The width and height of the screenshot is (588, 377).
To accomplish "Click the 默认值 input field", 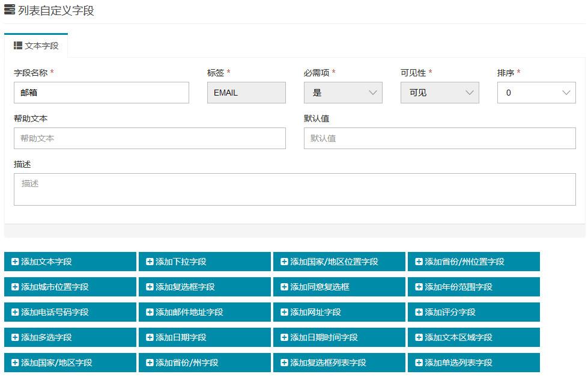I will coord(440,138).
